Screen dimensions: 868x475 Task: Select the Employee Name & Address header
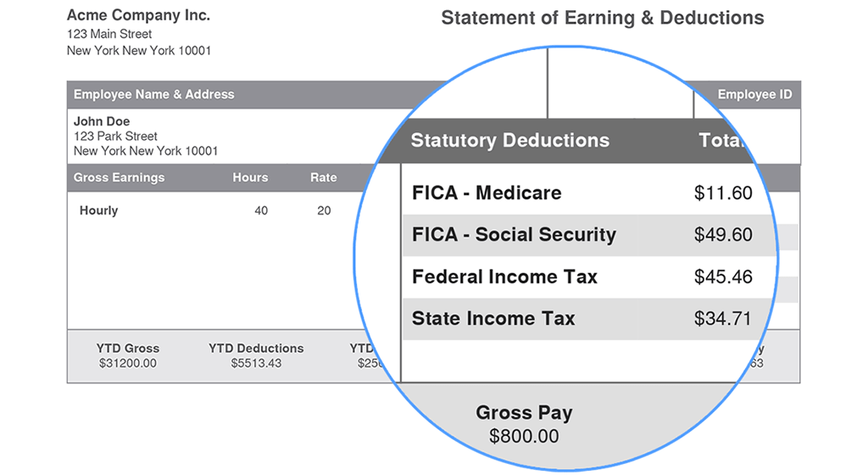[153, 94]
